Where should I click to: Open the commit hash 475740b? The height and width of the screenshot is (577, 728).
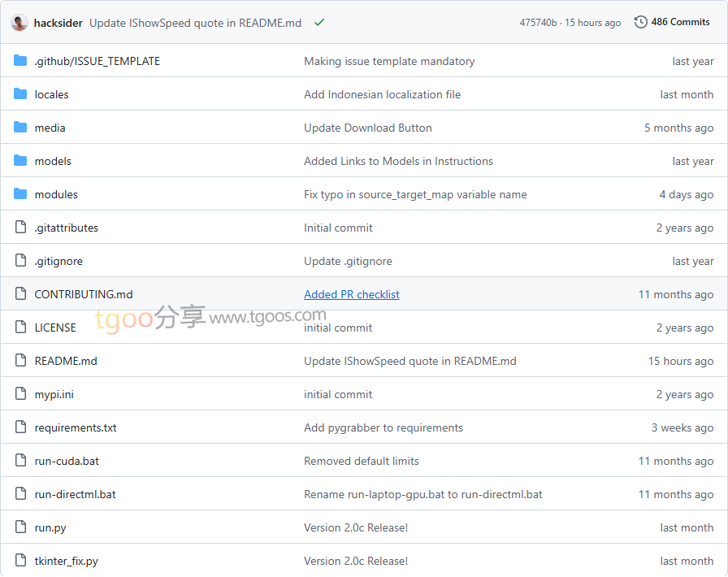coord(538,23)
